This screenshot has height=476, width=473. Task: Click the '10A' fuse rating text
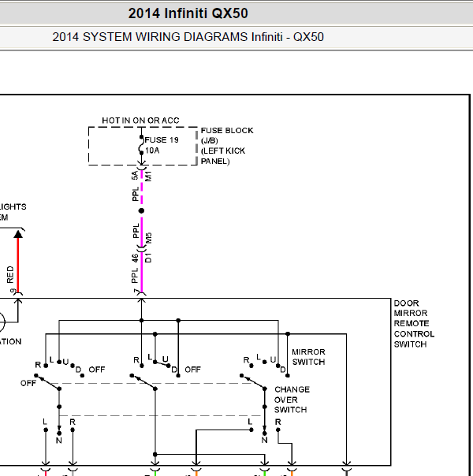tap(152, 151)
